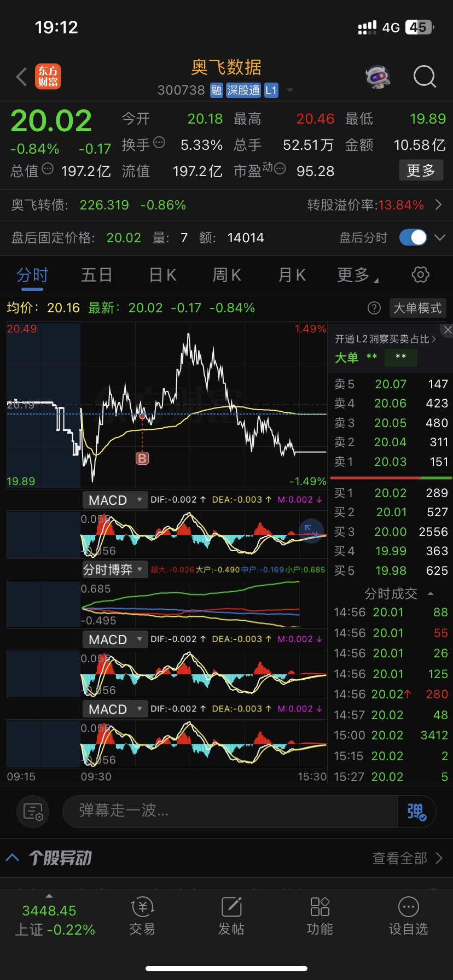Tap 设自选 add to watchlist icon
Image resolution: width=453 pixels, height=980 pixels.
408,917
